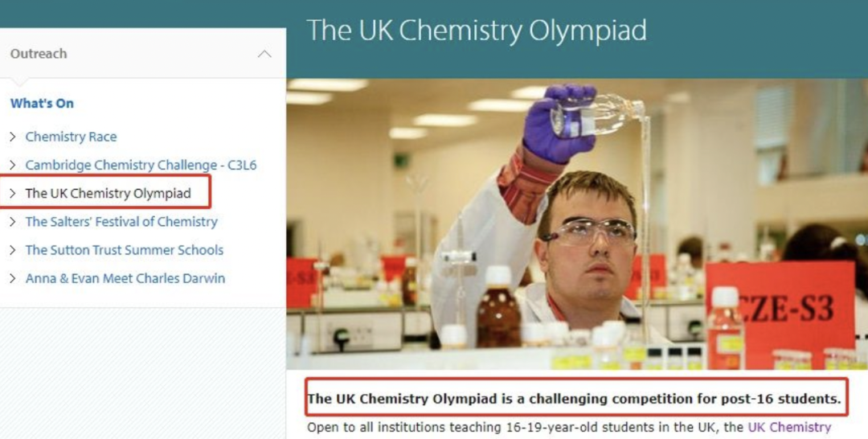Click arrow icon beside Cambridge Chemistry Challenge
The height and width of the screenshot is (439, 868).
[x=13, y=165]
